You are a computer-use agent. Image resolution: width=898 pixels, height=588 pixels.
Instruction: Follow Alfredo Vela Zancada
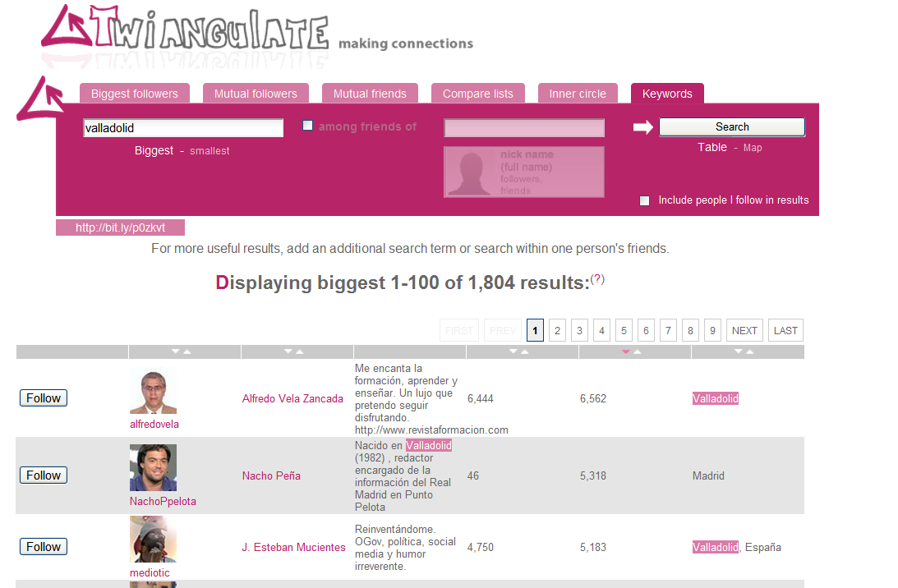click(x=44, y=398)
